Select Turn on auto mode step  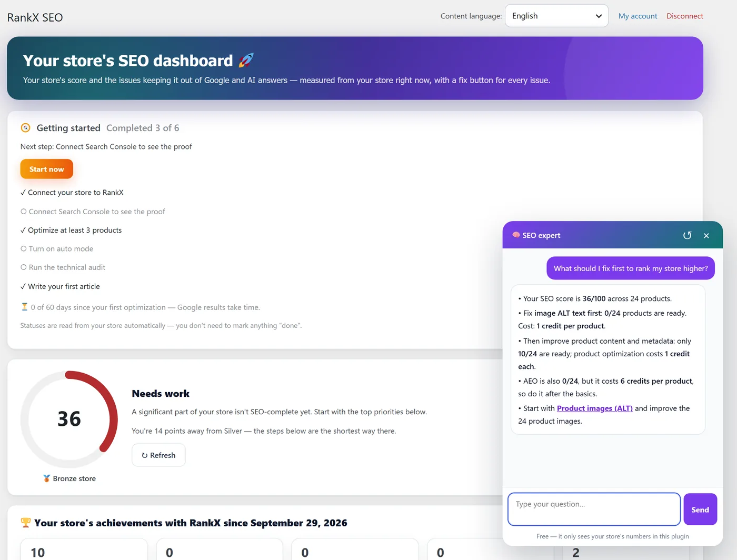pos(57,249)
